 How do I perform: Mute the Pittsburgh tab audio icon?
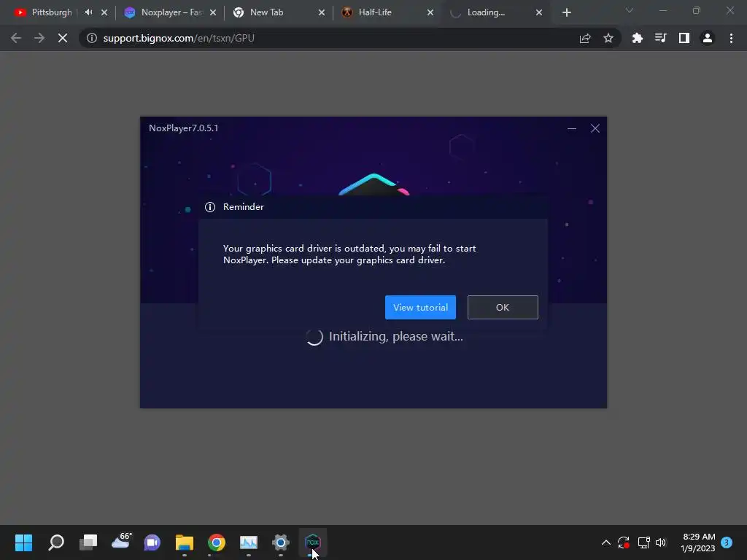coord(88,12)
